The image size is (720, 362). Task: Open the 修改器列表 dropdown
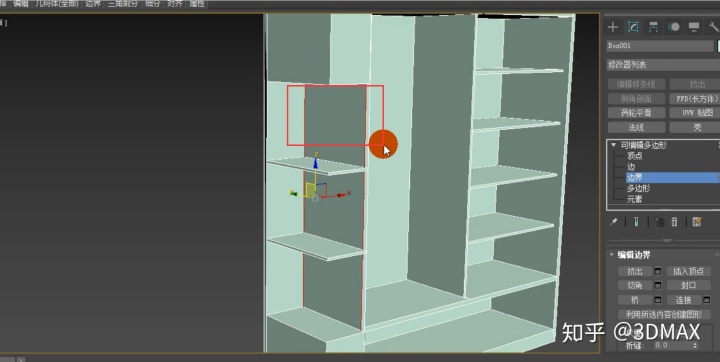pyautogui.click(x=663, y=65)
